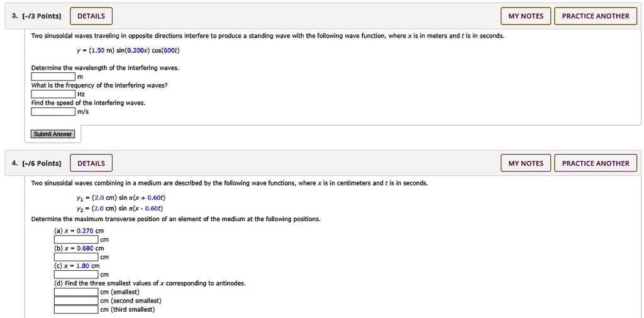Click PRACTICE ANOTHER for question 3
Image resolution: width=644 pixels, height=318 pixels.
(596, 16)
